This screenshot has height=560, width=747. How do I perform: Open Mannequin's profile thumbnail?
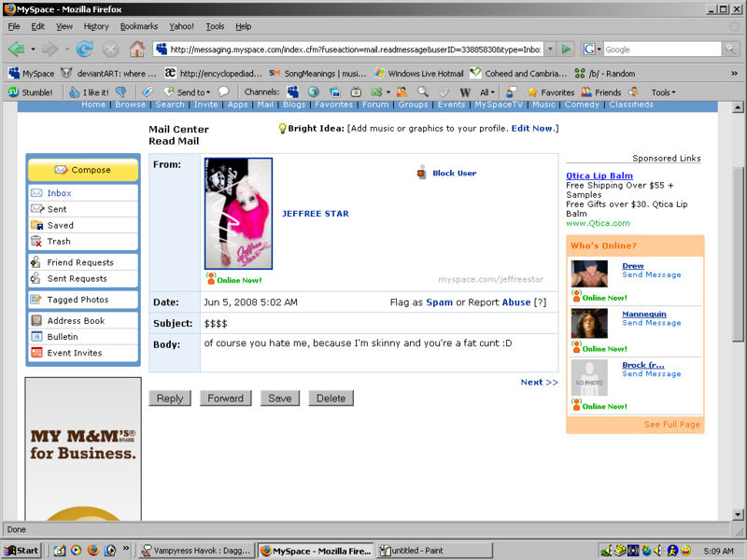[x=589, y=323]
